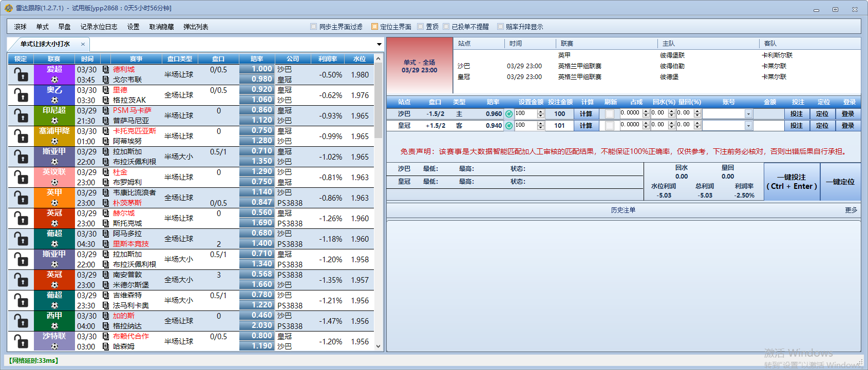Click the lock icon for the 西甲 row
This screenshot has width=868, height=370.
21,321
